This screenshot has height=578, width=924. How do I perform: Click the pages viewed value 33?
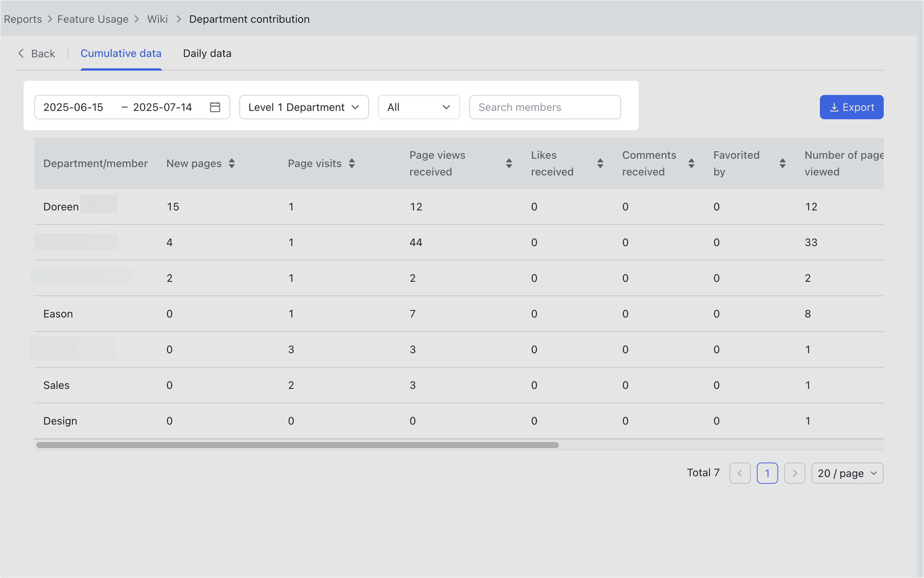[x=811, y=242]
